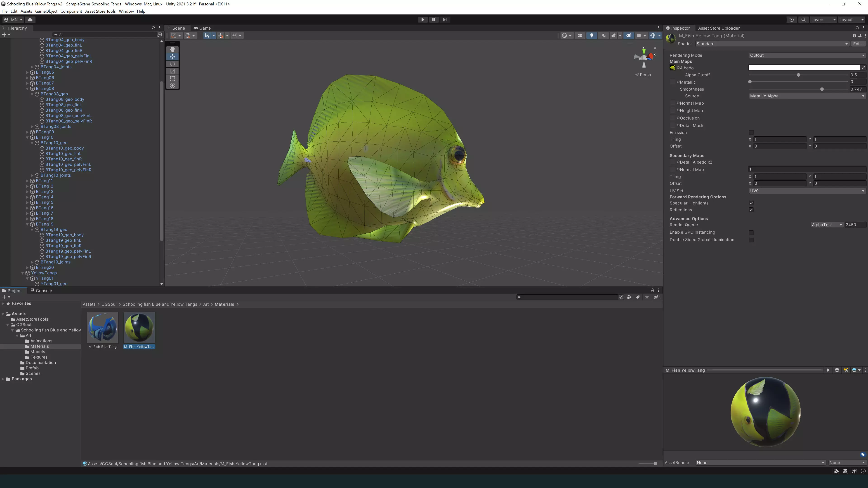Click the Albedo white color swatch

(804, 68)
